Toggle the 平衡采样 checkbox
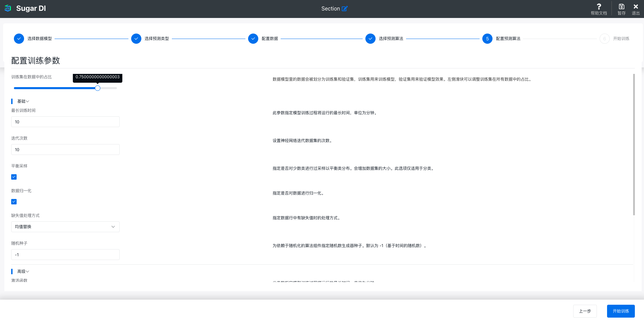644x321 pixels. point(14,177)
